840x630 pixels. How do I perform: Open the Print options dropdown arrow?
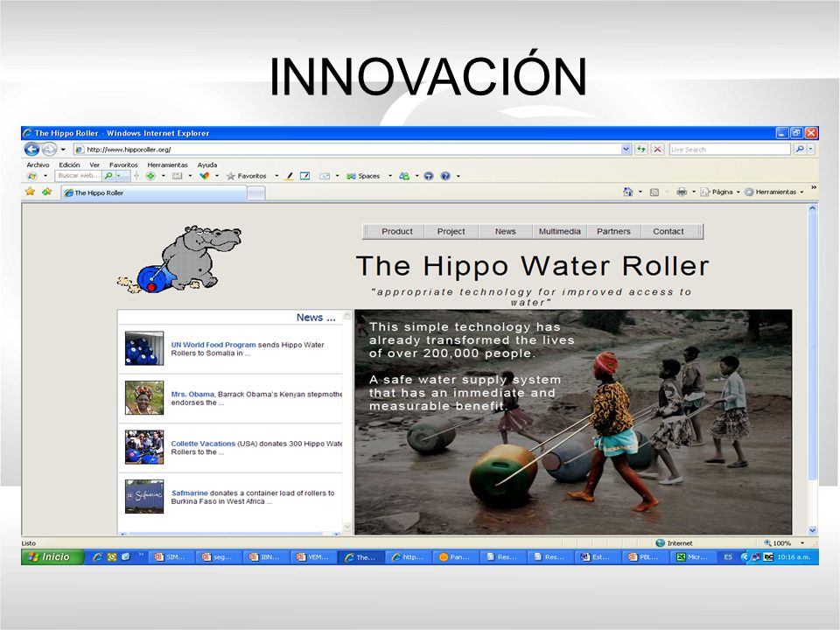(694, 192)
